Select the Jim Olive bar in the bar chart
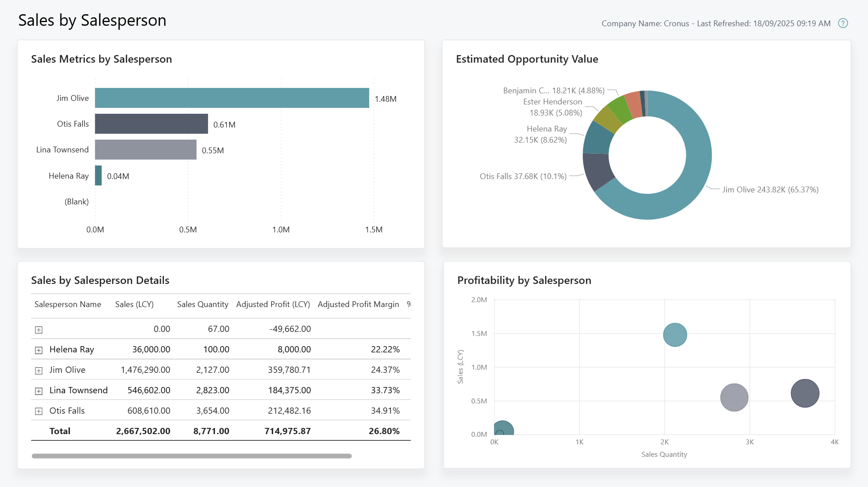Image resolution: width=868 pixels, height=487 pixels. click(x=231, y=98)
